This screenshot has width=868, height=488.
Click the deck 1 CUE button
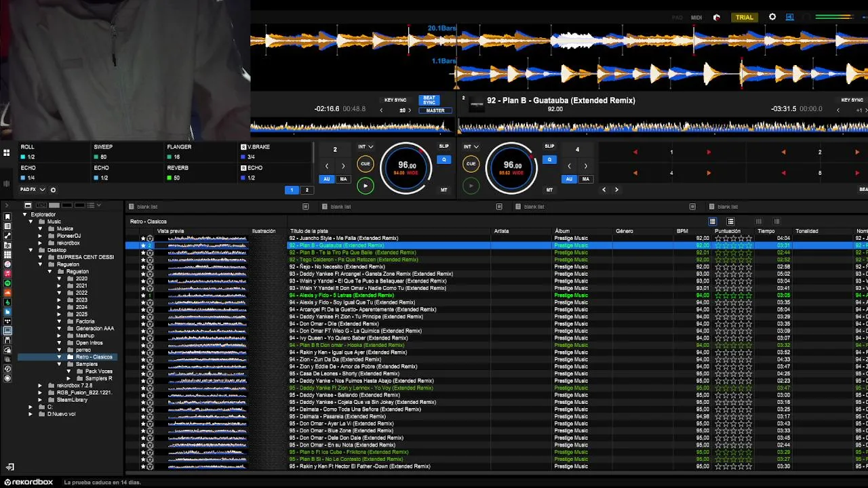pyautogui.click(x=365, y=163)
